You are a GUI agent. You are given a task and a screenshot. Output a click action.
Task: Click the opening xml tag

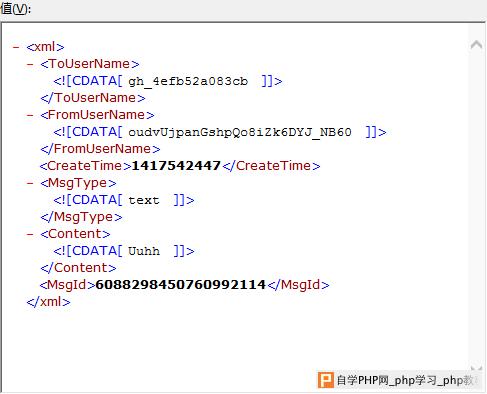coord(45,47)
